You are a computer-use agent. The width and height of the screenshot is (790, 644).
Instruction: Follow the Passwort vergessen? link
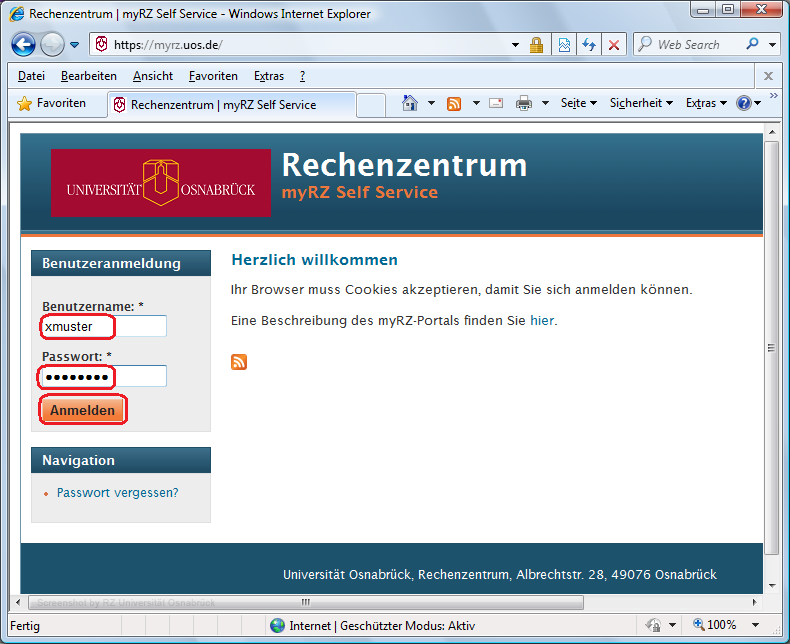(x=117, y=492)
